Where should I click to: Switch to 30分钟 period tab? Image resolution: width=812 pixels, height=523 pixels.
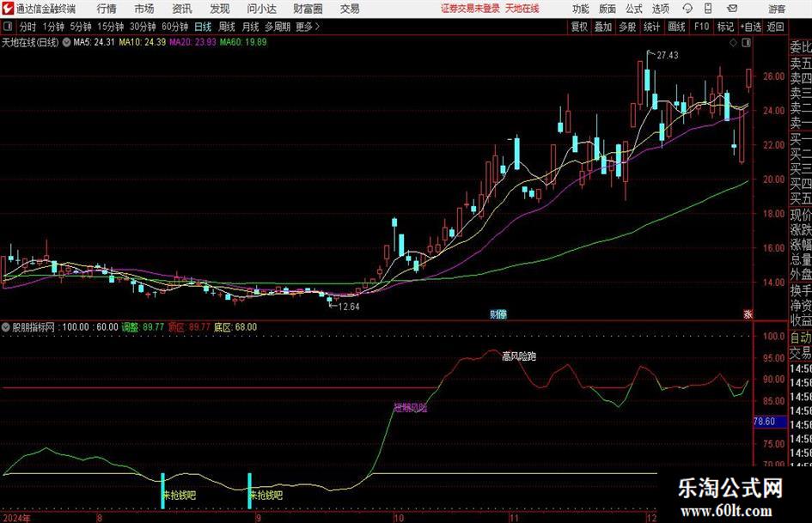tap(143, 27)
